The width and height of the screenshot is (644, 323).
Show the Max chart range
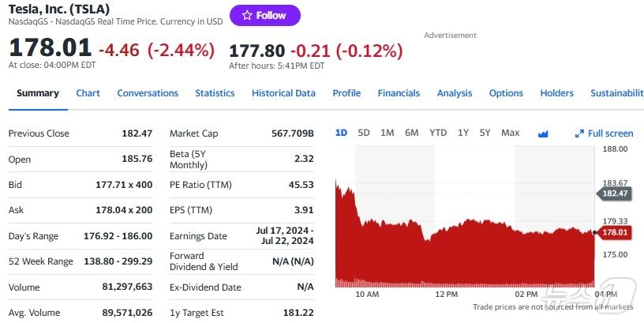pyautogui.click(x=510, y=133)
